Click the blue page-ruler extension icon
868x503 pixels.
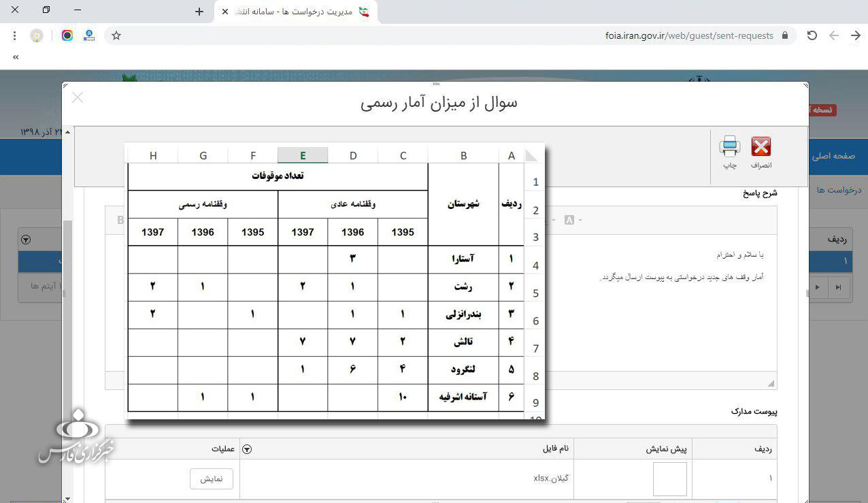tap(89, 35)
